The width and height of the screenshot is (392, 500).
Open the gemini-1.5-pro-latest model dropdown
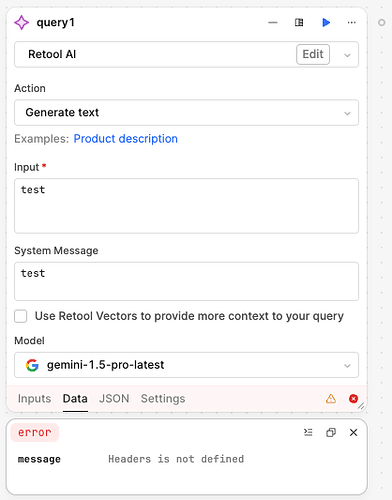click(186, 365)
